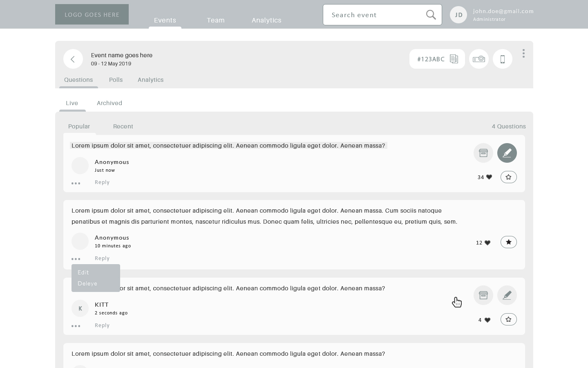Archive the KITT question
The height and width of the screenshot is (368, 588).
tap(483, 295)
